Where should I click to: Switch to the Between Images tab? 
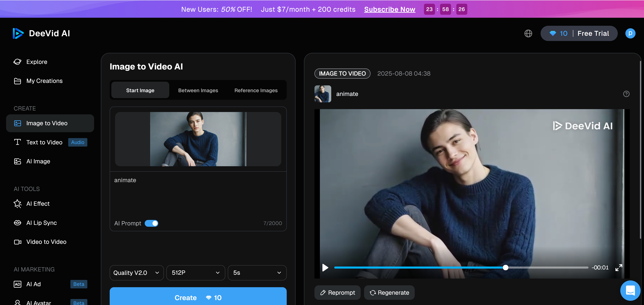click(x=198, y=90)
